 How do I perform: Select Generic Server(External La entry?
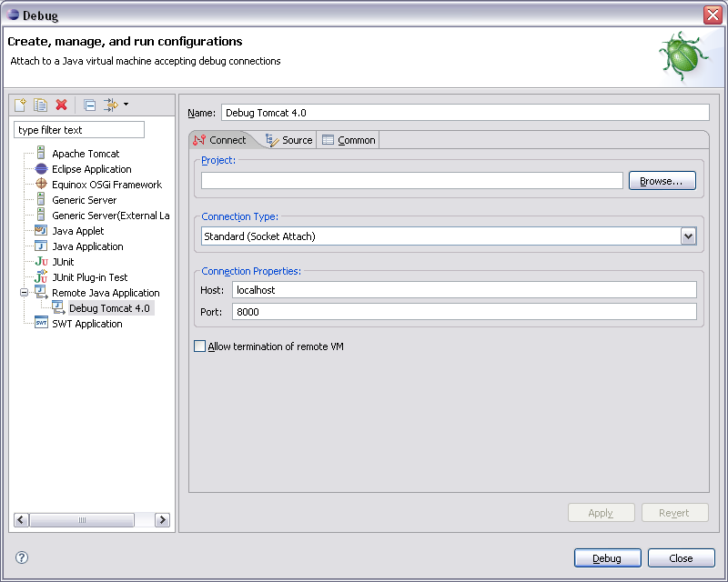point(110,216)
